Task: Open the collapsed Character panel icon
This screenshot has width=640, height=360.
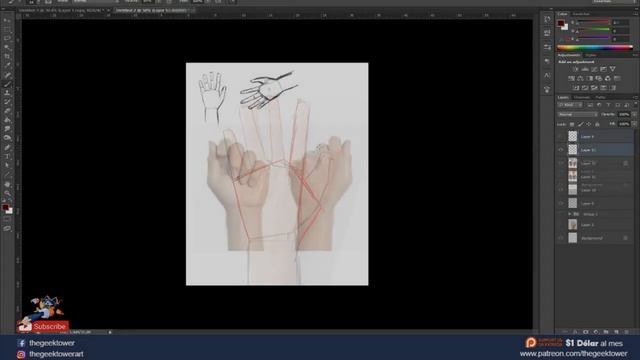Action: [547, 75]
